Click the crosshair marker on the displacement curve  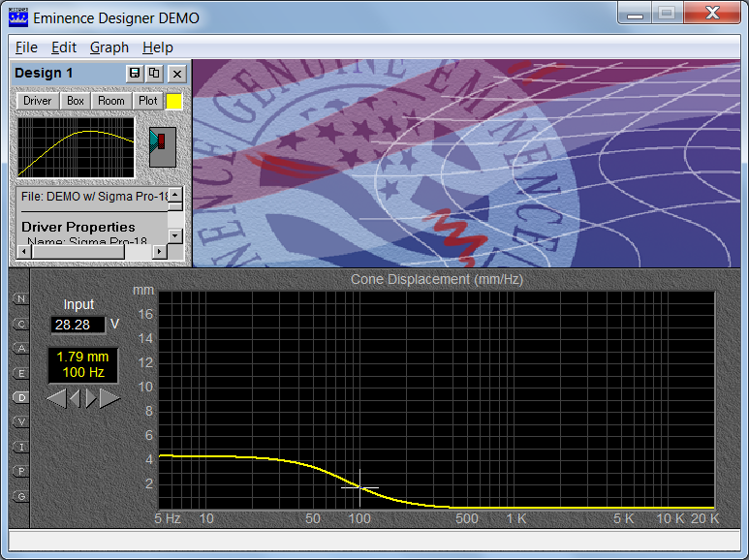360,488
